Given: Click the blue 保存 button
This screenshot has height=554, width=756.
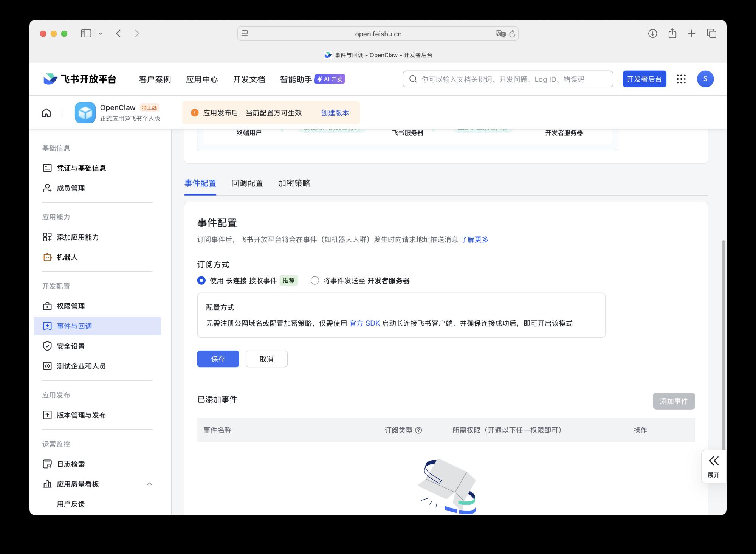Looking at the screenshot, I should pyautogui.click(x=218, y=359).
